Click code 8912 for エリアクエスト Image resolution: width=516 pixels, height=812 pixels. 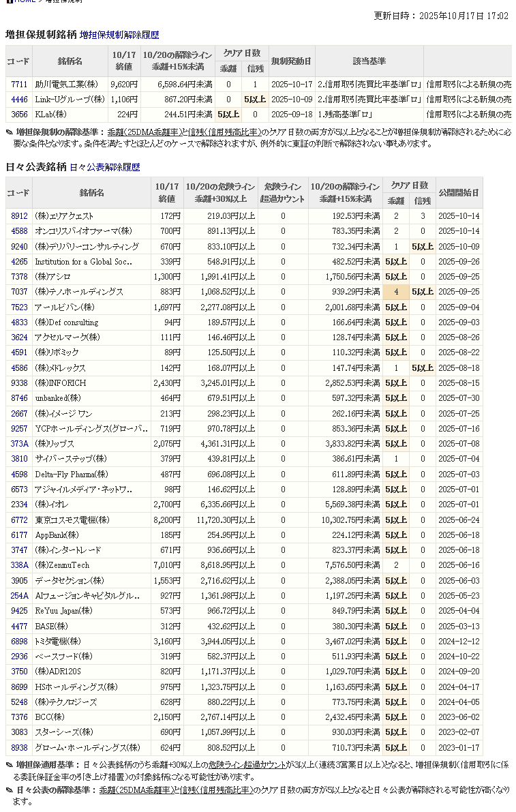[x=19, y=216]
